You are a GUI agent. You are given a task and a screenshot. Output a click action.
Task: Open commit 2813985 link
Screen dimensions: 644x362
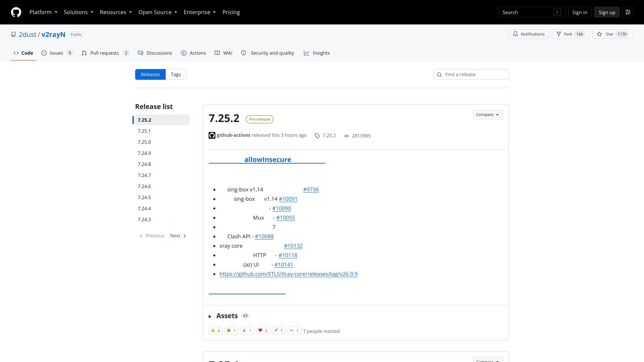357,136
